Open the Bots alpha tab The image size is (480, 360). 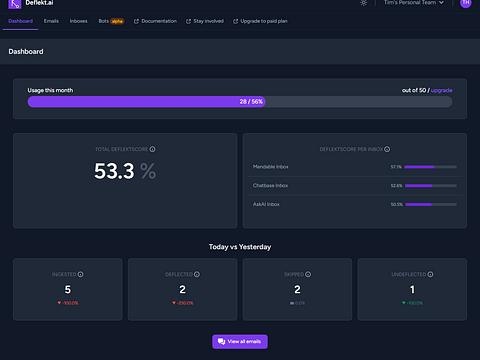tap(111, 21)
